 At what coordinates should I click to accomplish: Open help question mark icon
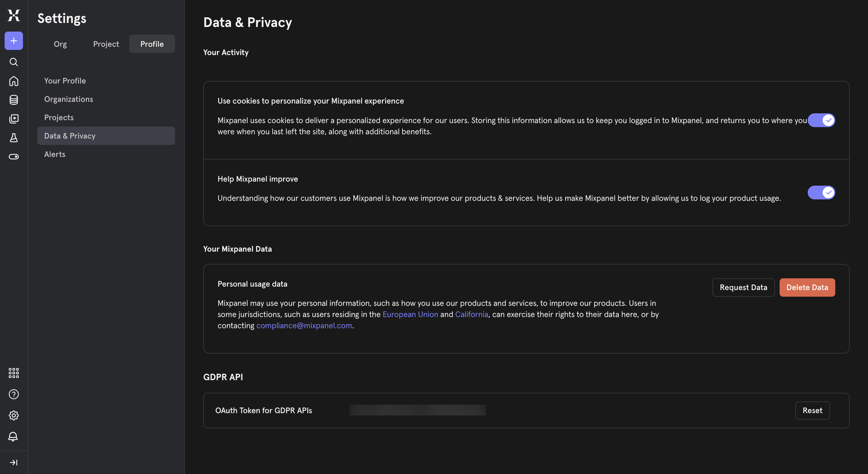(x=14, y=394)
